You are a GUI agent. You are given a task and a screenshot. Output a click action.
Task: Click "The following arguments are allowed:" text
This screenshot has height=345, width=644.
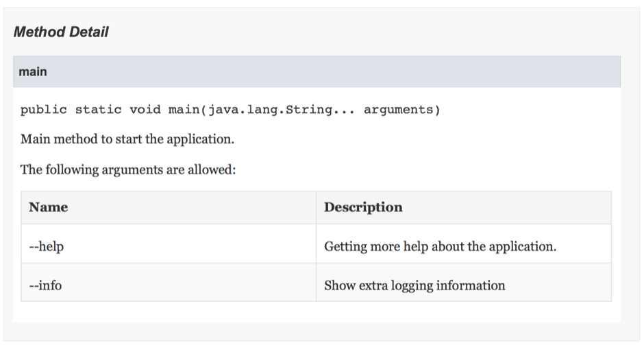point(128,169)
